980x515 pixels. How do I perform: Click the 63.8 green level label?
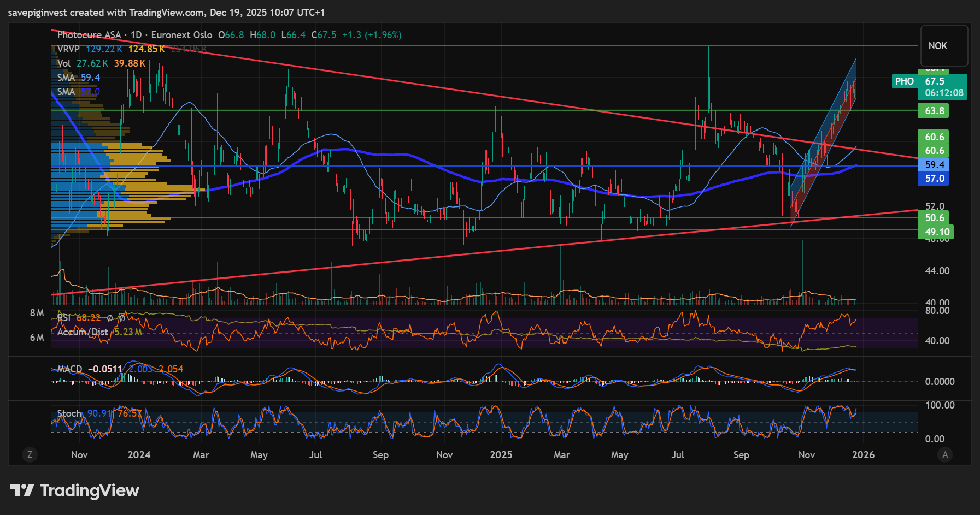[935, 111]
